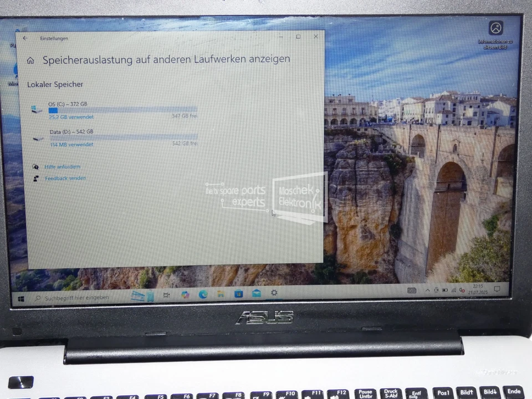Open File Explorer from the taskbar
Viewport: 532px width, 399px height.
pos(220,294)
